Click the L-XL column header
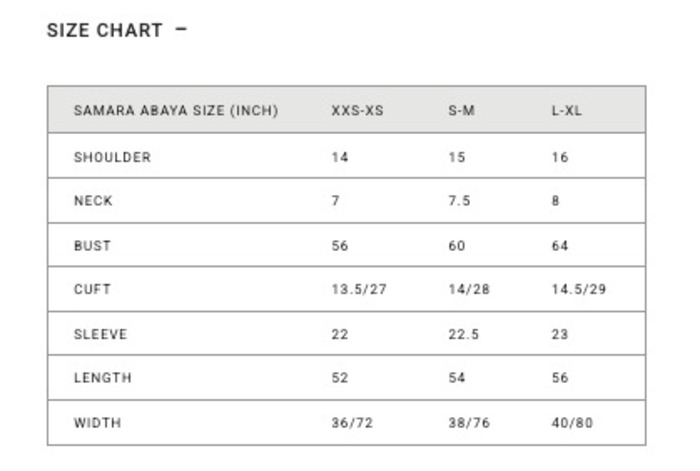Viewport: 700px width, 471px height. (566, 110)
